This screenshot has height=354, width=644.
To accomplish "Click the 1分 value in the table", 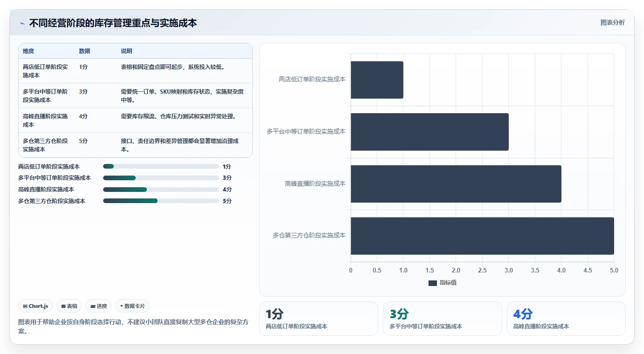I will coord(83,67).
